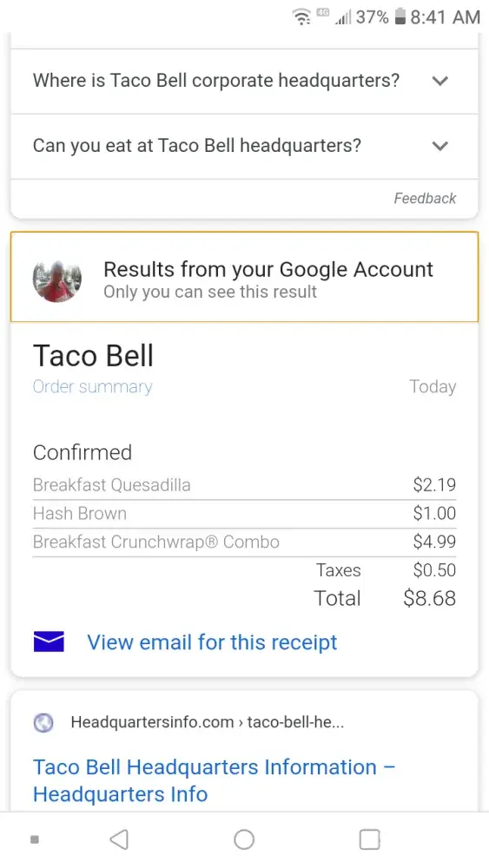Tap the small dot in navigation bar
The height and width of the screenshot is (868, 489).
(x=35, y=839)
